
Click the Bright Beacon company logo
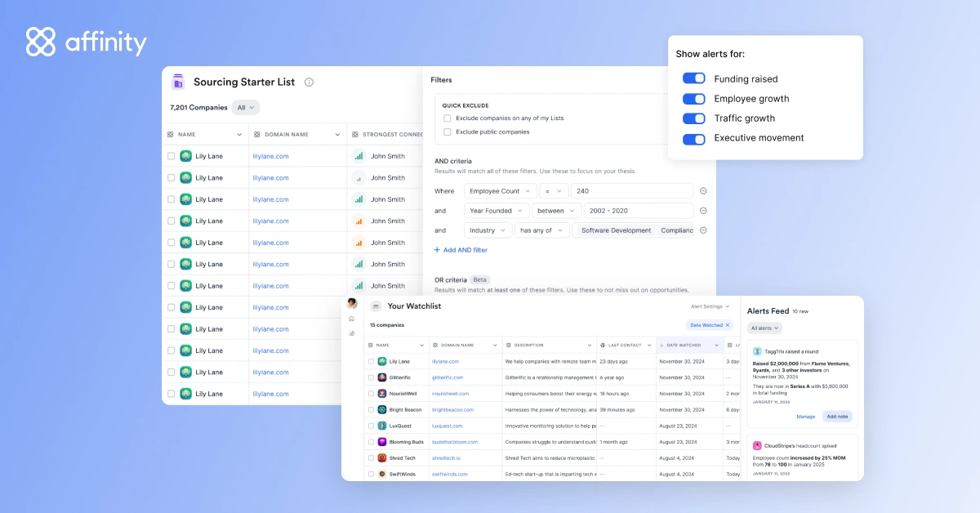coord(382,409)
